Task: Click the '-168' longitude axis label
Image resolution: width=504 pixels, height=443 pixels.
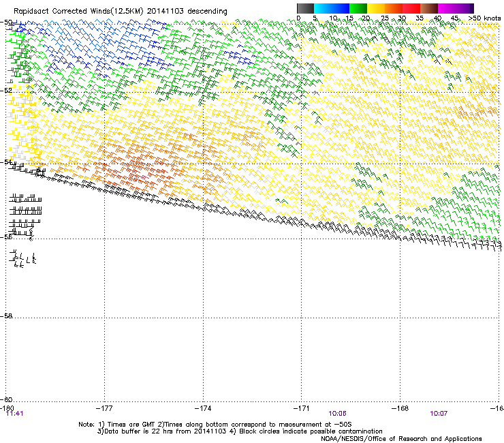Action: [x=400, y=408]
